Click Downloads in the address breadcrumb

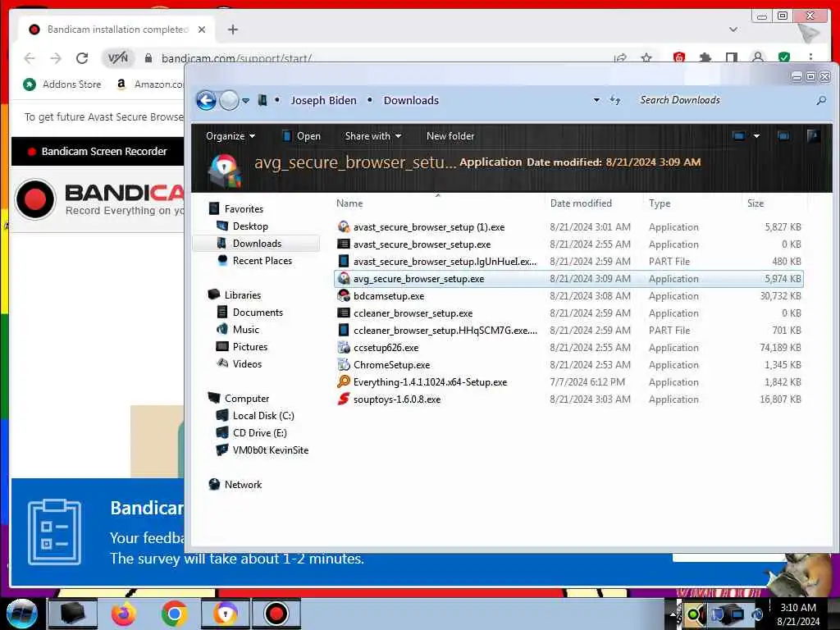[411, 101]
